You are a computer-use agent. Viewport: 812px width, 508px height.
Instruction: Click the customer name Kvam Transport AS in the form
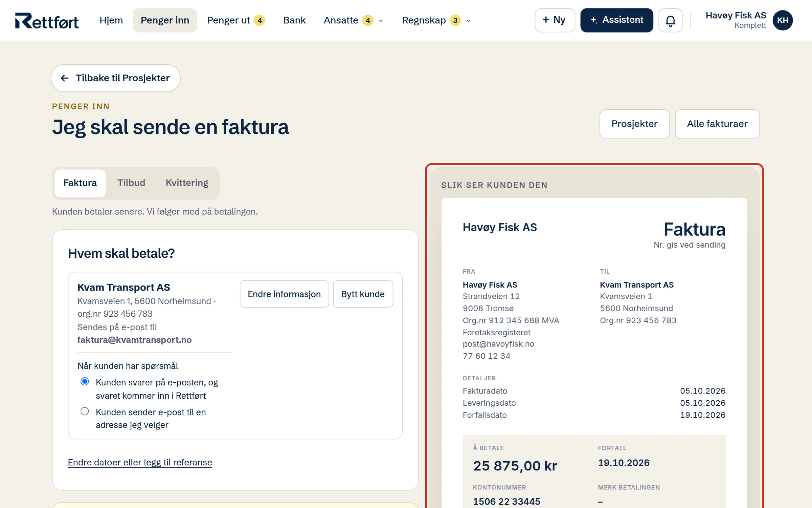pos(123,287)
